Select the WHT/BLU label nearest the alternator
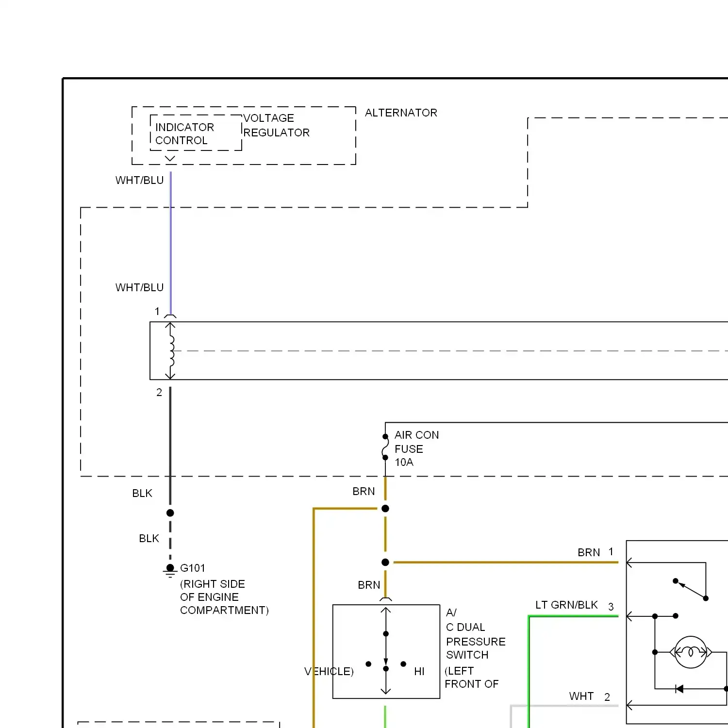The height and width of the screenshot is (728, 728). [x=139, y=180]
